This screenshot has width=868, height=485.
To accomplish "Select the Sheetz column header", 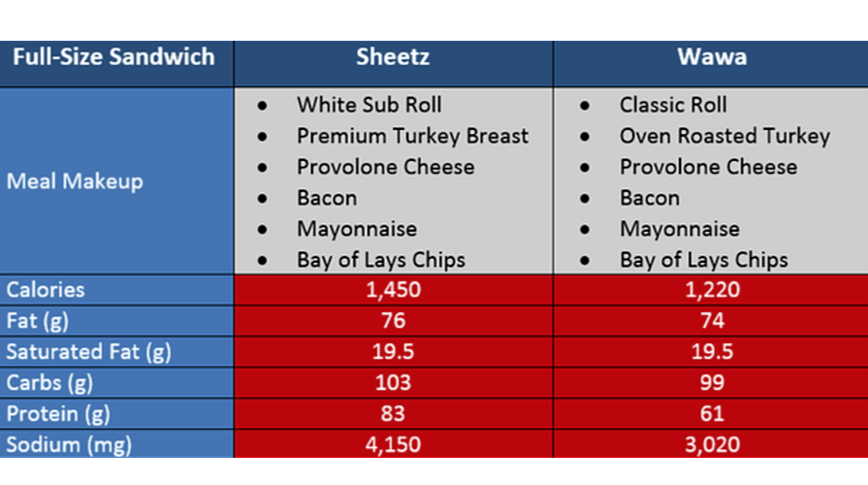I will 393,56.
